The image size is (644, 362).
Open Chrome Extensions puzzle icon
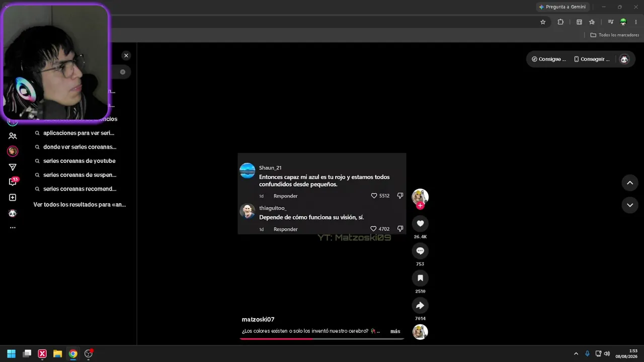pos(560,22)
